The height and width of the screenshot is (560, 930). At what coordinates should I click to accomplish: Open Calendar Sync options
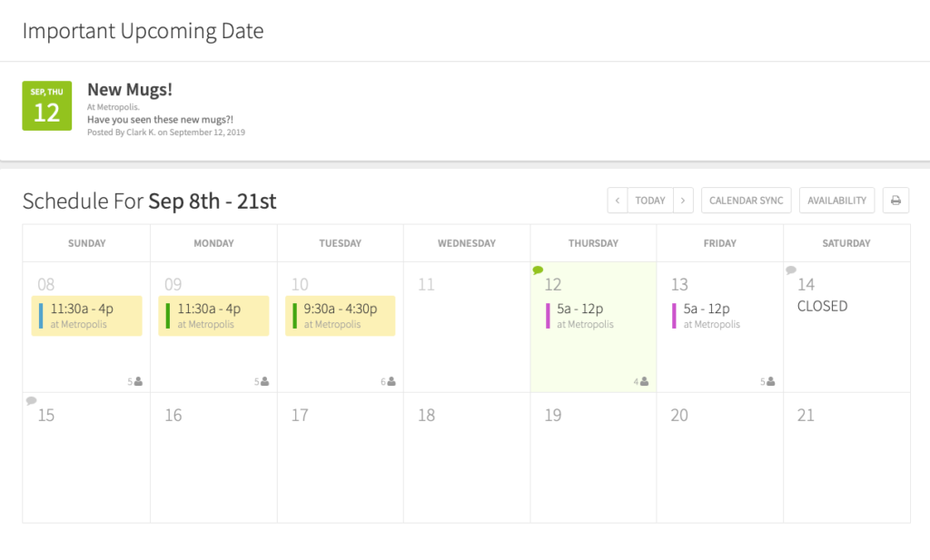746,200
